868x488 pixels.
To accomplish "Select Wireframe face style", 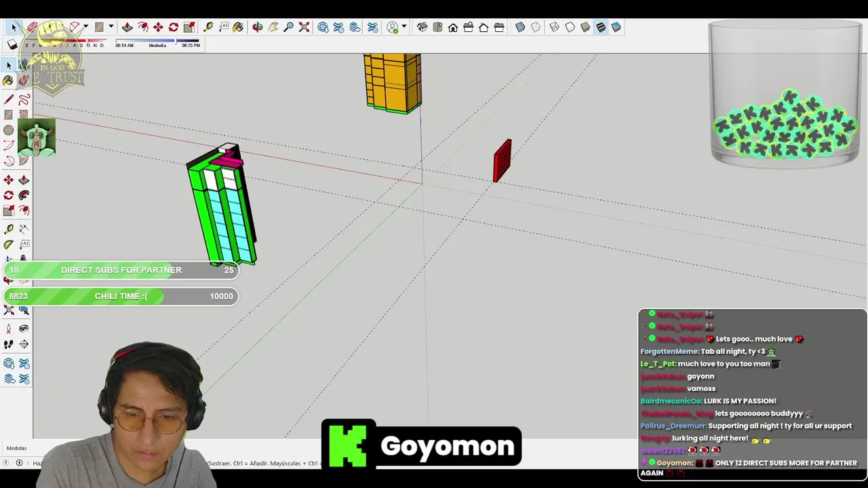I will [x=554, y=27].
